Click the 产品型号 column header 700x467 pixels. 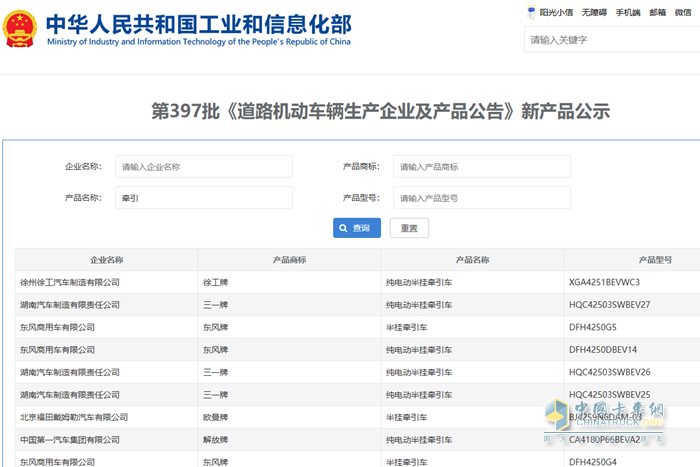click(x=655, y=259)
